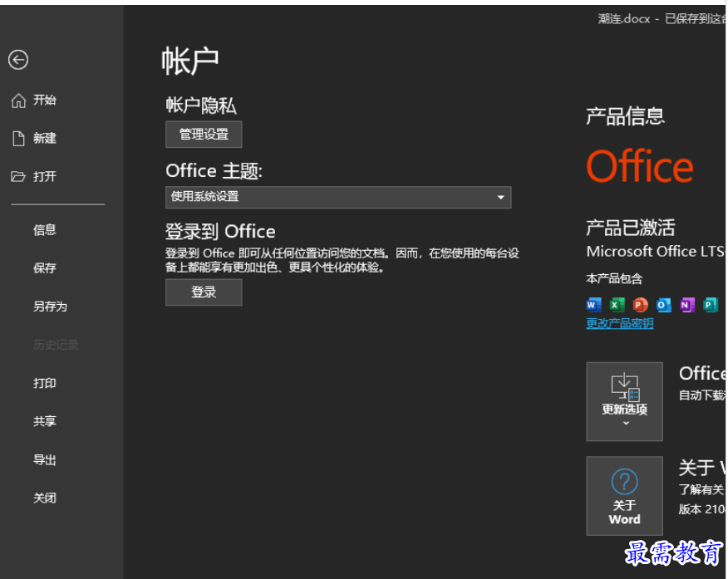Click the 登录 button
Image resolution: width=728 pixels, height=579 pixels.
(x=204, y=292)
